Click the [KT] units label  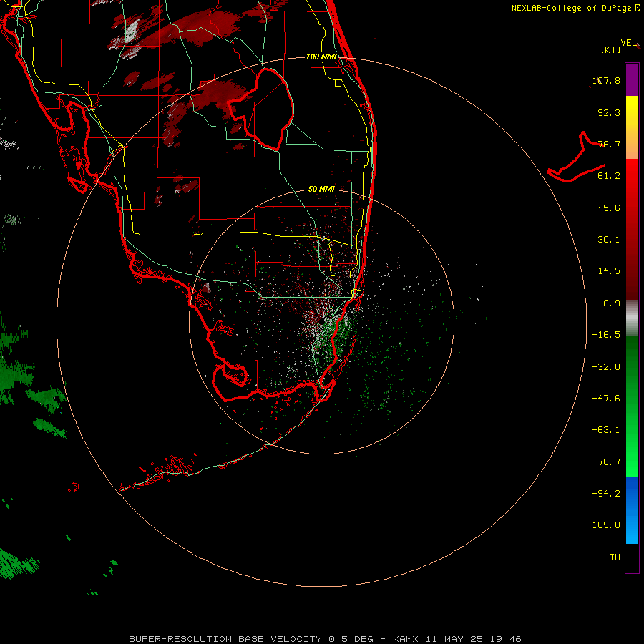tap(611, 49)
